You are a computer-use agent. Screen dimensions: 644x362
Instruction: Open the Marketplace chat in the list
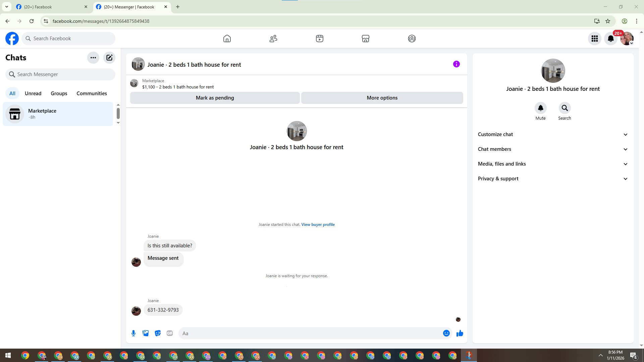point(58,114)
